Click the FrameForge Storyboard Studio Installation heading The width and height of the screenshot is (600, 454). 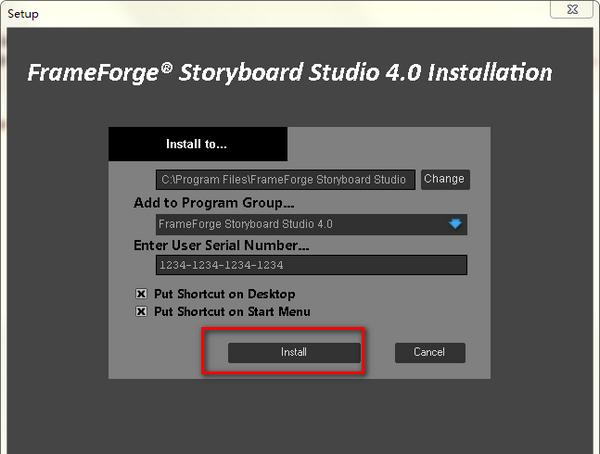(x=288, y=73)
